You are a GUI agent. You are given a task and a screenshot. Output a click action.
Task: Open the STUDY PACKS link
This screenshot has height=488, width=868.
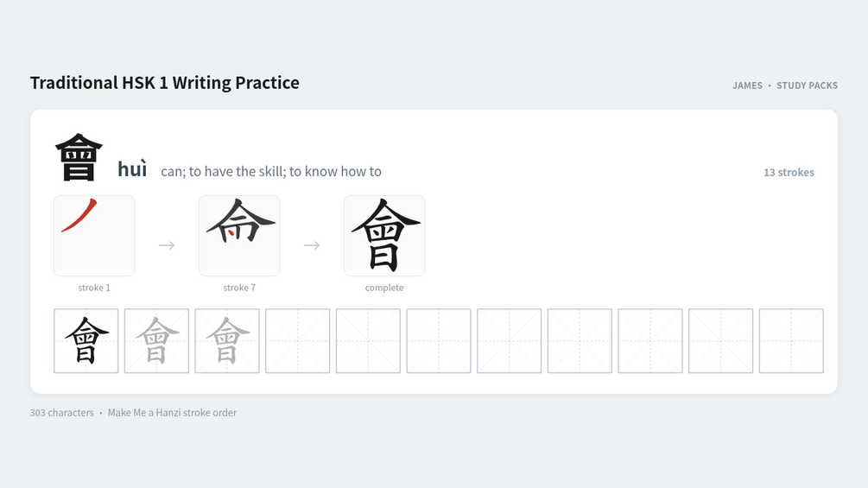[x=807, y=86]
